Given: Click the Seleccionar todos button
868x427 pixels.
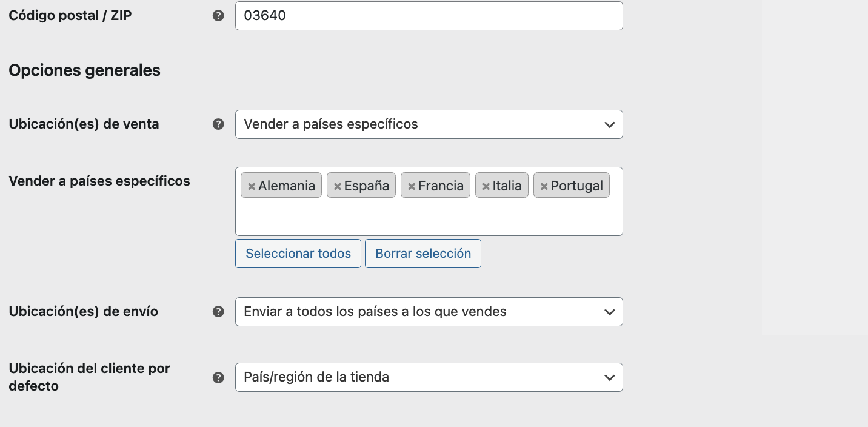Looking at the screenshot, I should (x=298, y=254).
